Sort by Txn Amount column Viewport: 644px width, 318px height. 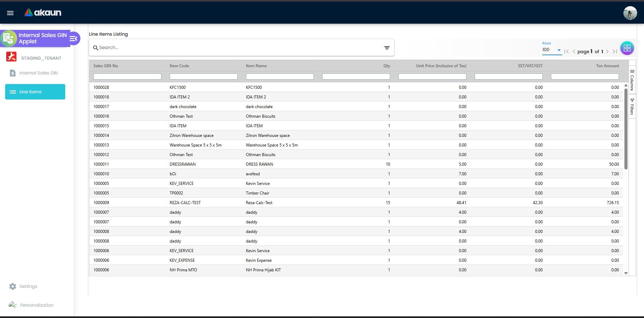pyautogui.click(x=607, y=66)
